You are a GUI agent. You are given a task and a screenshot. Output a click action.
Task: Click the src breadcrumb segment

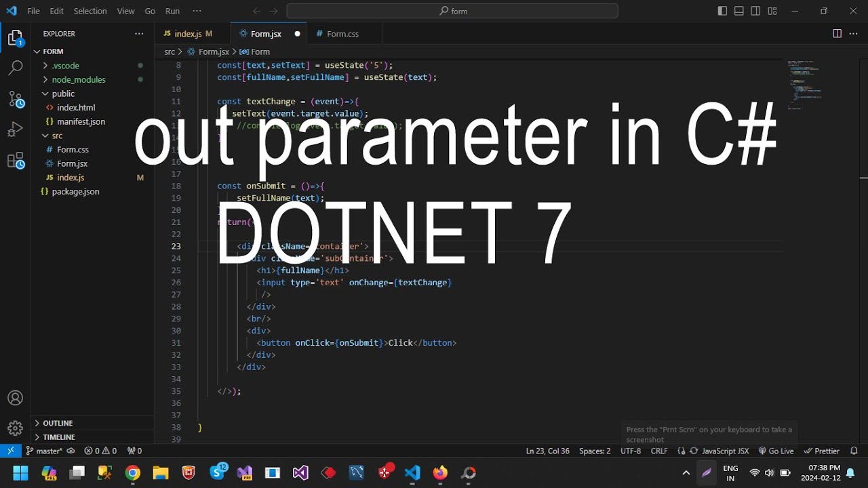pos(170,52)
